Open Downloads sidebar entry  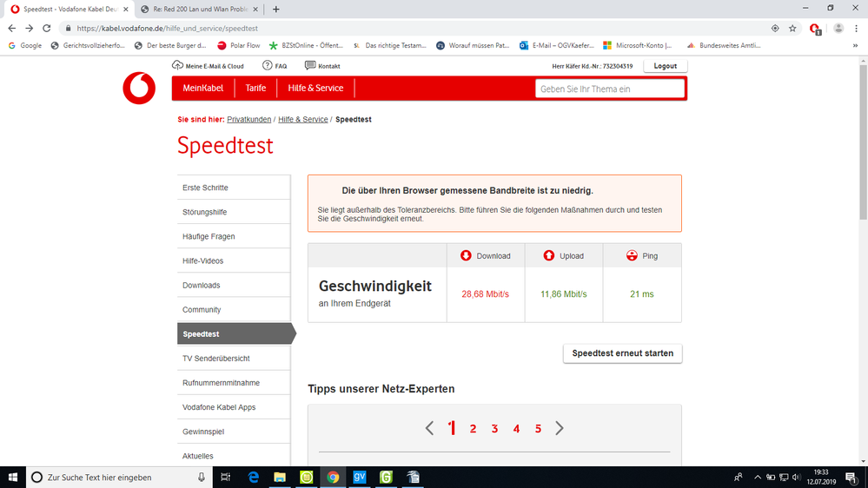[x=234, y=285]
